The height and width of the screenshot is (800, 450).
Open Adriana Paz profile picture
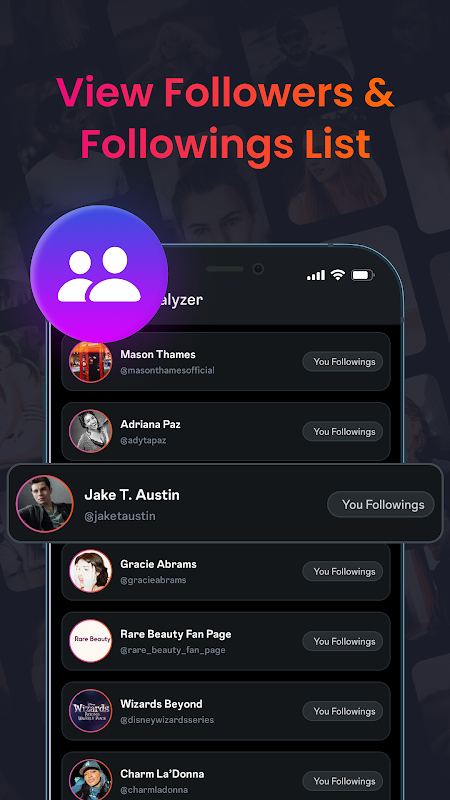[90, 431]
